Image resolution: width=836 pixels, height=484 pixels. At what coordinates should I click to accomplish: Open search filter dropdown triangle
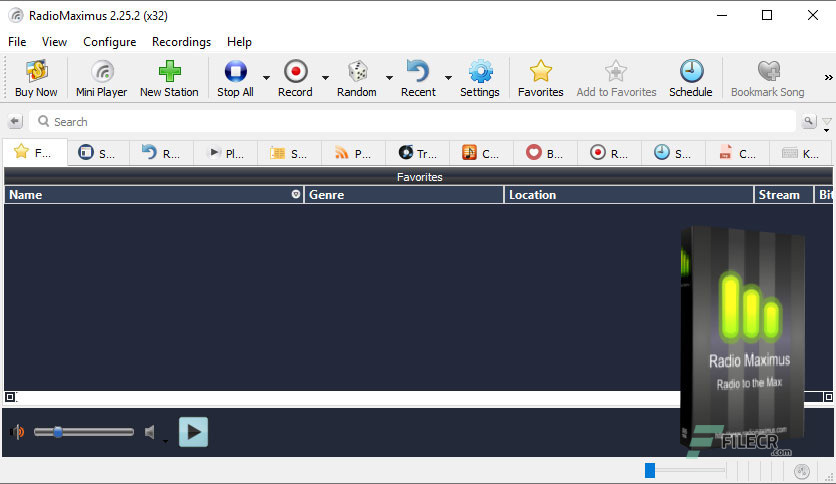coord(826,124)
